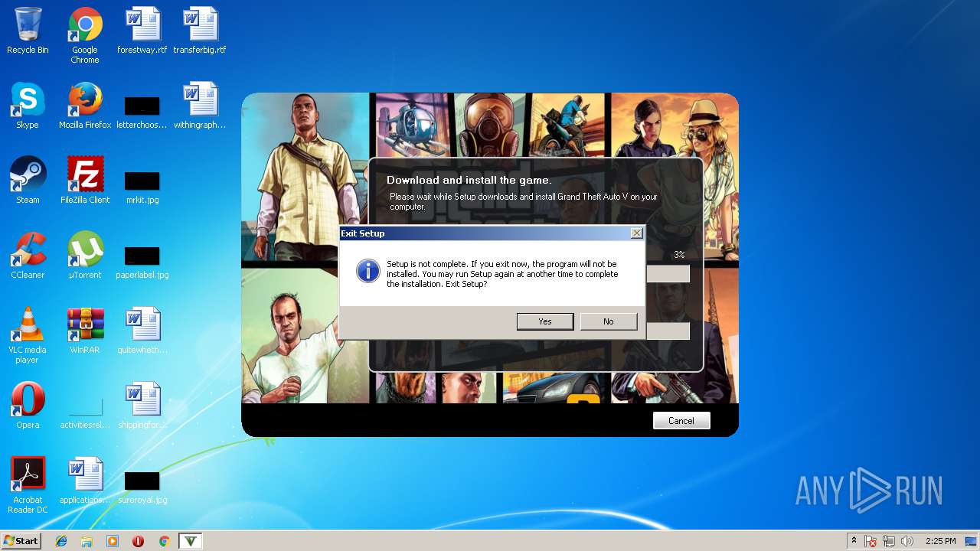Select the quitewheth... Word document

[142, 331]
